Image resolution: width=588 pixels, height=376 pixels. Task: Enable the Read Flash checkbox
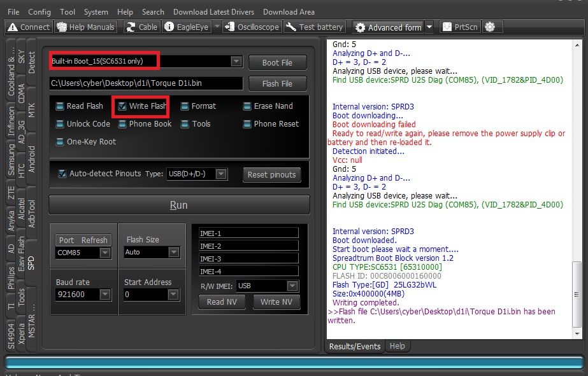click(x=60, y=106)
